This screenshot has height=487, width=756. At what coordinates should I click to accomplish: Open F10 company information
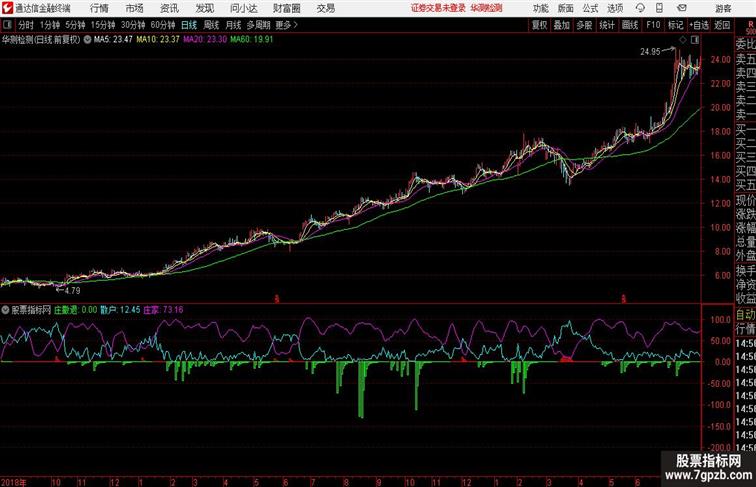click(x=653, y=25)
